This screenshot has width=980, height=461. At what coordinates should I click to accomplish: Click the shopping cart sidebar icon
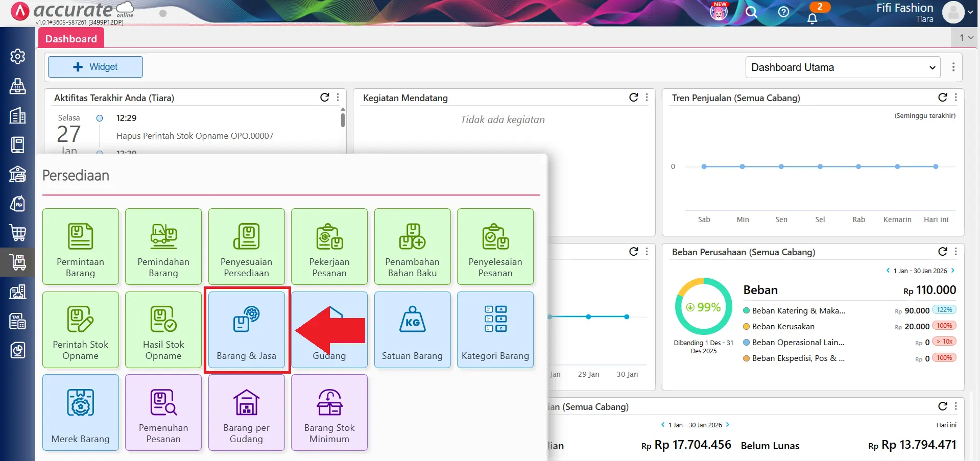click(18, 233)
